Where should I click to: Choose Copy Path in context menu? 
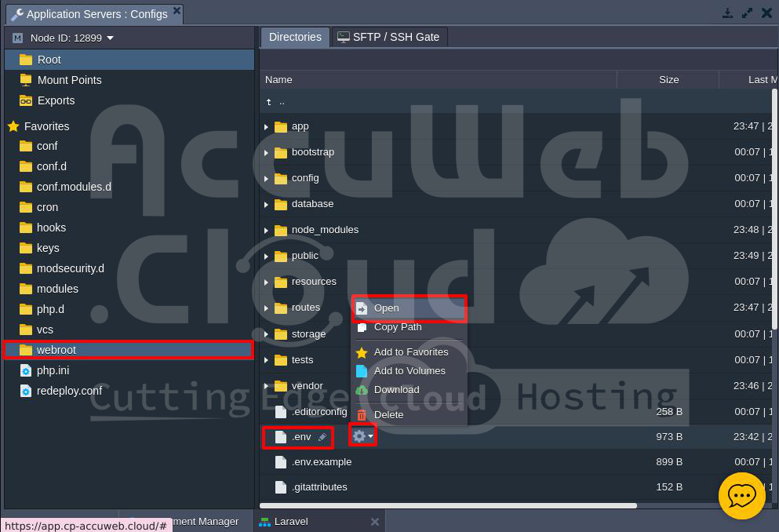tap(398, 327)
